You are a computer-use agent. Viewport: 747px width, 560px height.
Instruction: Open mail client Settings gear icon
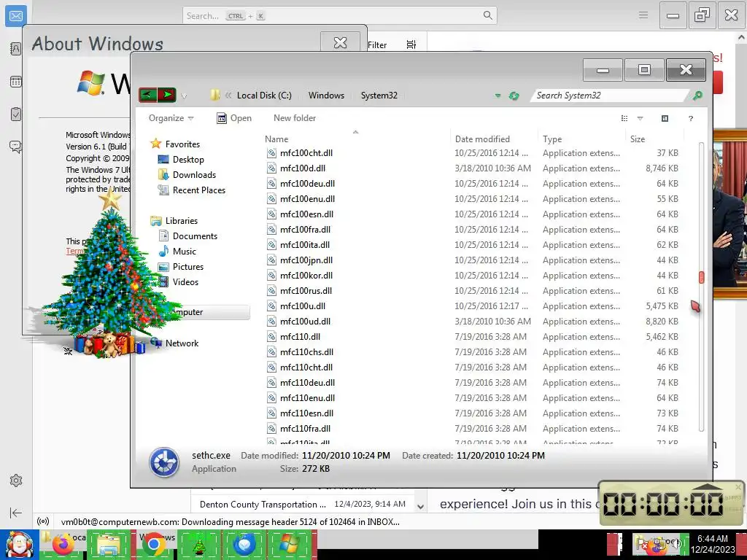(x=16, y=481)
